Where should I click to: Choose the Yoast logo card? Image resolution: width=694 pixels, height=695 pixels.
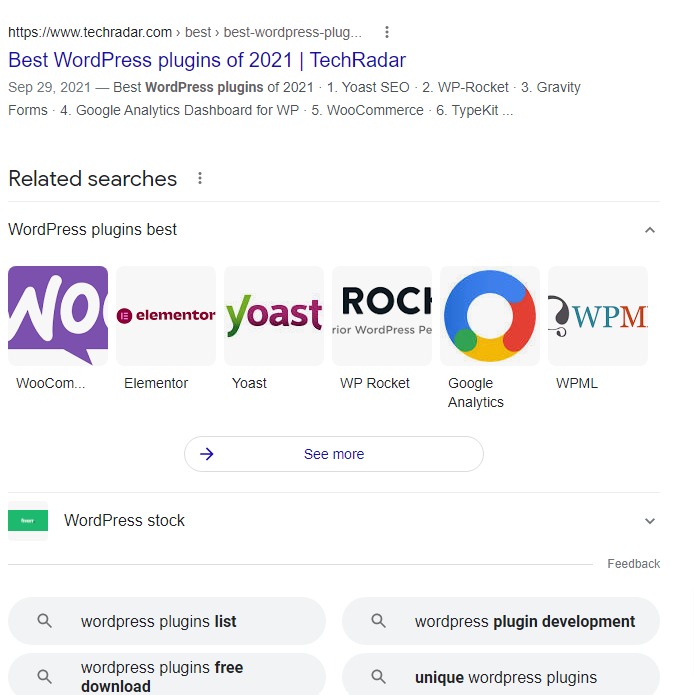click(x=274, y=316)
